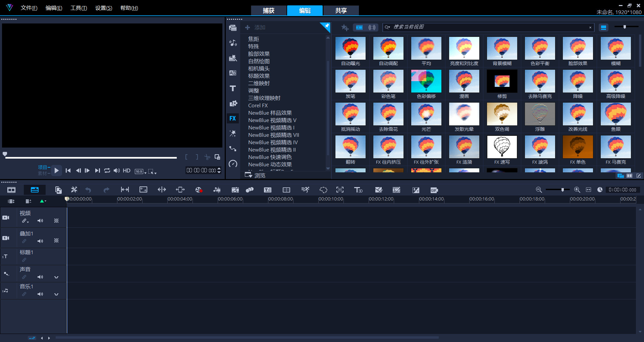
Task: Select the Corel FX filter category
Action: [x=258, y=105]
